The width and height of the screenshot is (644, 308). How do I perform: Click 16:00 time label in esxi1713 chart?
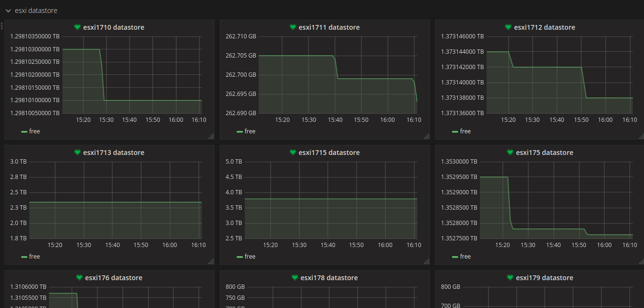point(170,245)
